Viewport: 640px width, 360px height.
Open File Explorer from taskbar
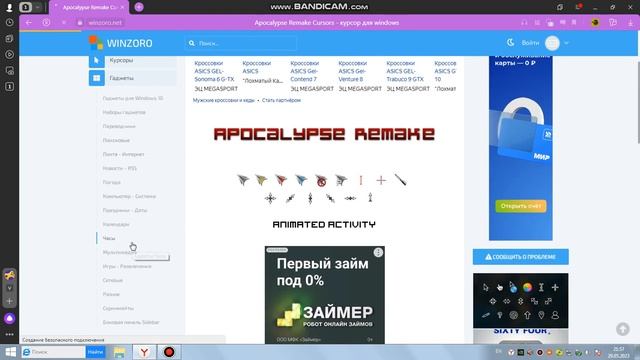coord(119,352)
